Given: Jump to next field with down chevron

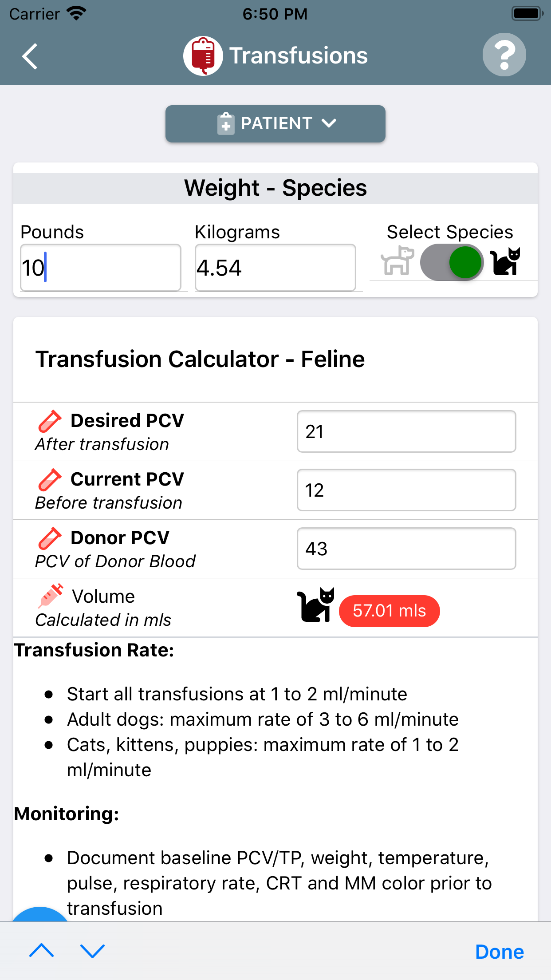Looking at the screenshot, I should [x=92, y=951].
